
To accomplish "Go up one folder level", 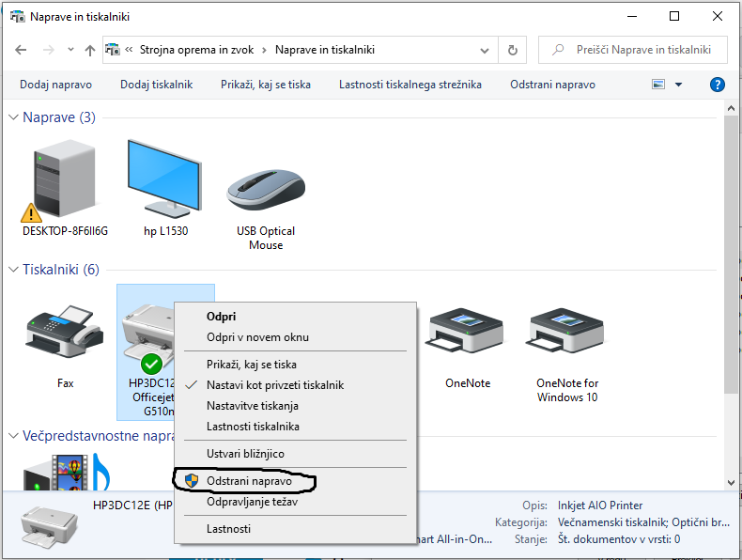I will [90, 50].
